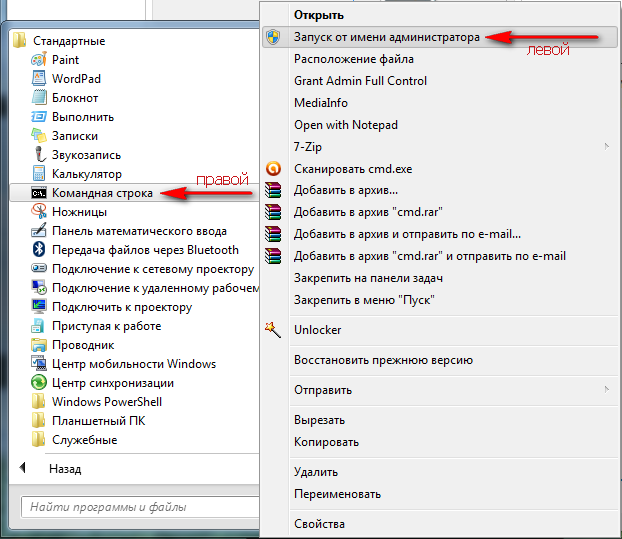Open the Командная строка entry
622x539 pixels.
tap(94, 192)
